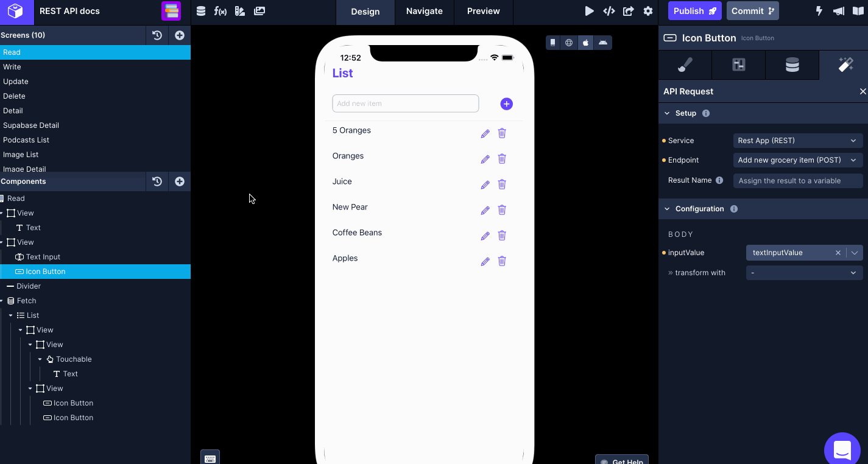The image size is (868, 464).
Task: Open the theme palette icon in top bar
Action: click(x=240, y=11)
